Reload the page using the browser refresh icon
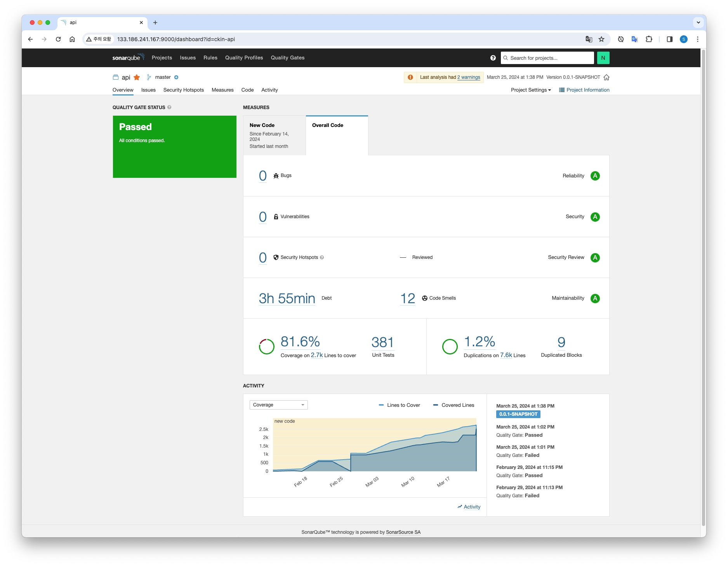Viewport: 728px width, 566px height. pyautogui.click(x=58, y=39)
